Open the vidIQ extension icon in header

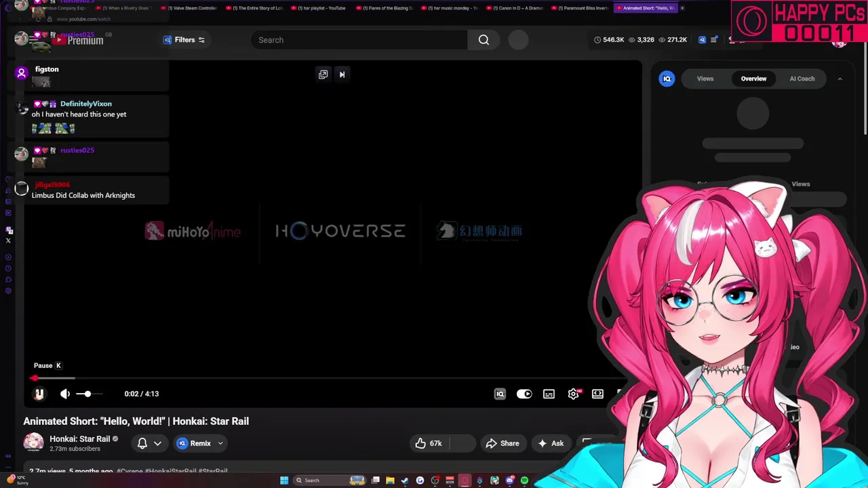pos(702,40)
